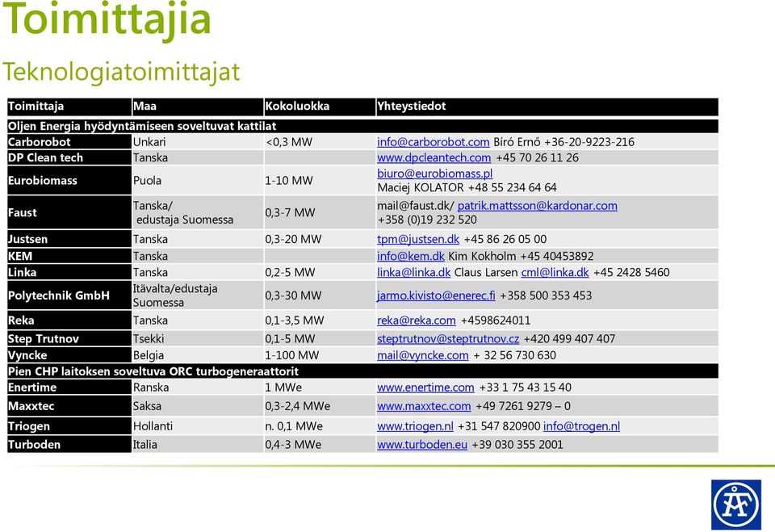
Task: Open the cml@linka.dk email link
Action: [555, 272]
